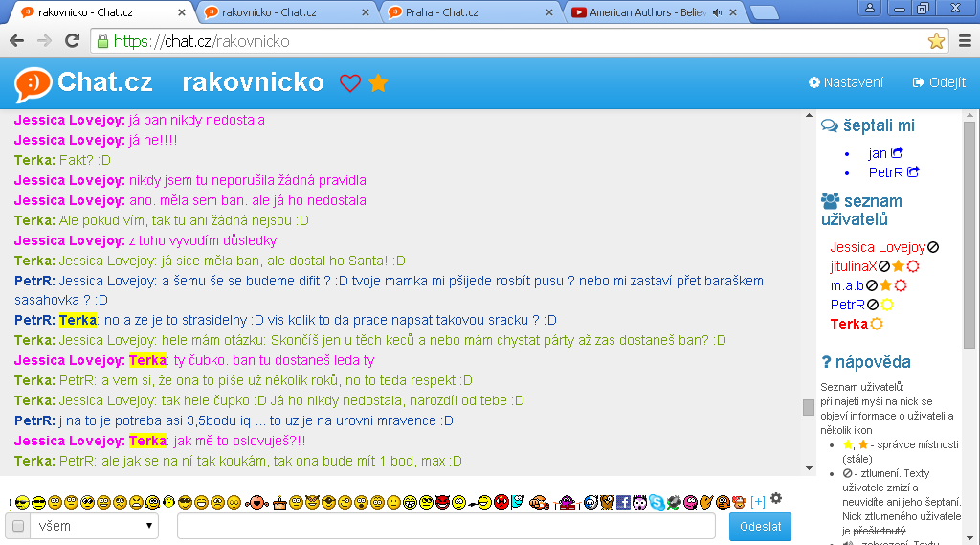The height and width of the screenshot is (545, 980).
Task: Click chat scrollbar up arrow
Action: 809,115
